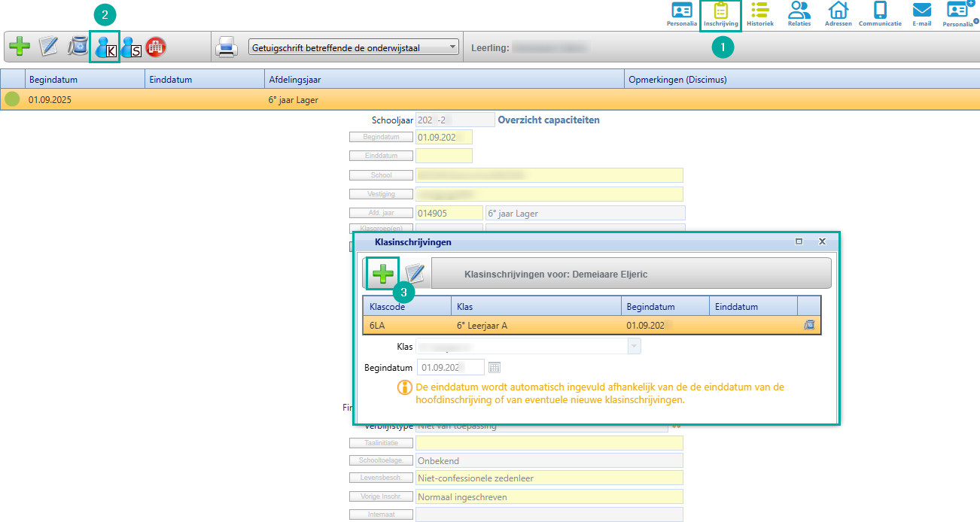Viewport: 980px width, 522px height.
Task: Follow the Overzicht capaciteiten link
Action: (549, 120)
